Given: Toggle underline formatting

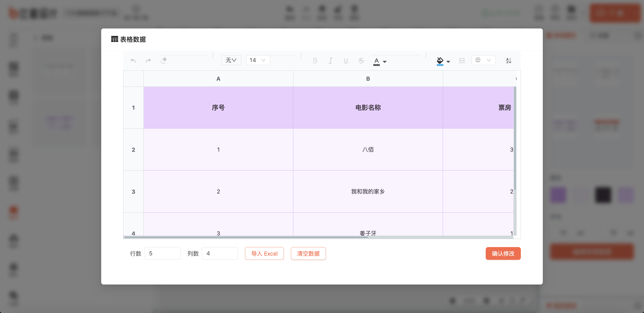Looking at the screenshot, I should (346, 61).
